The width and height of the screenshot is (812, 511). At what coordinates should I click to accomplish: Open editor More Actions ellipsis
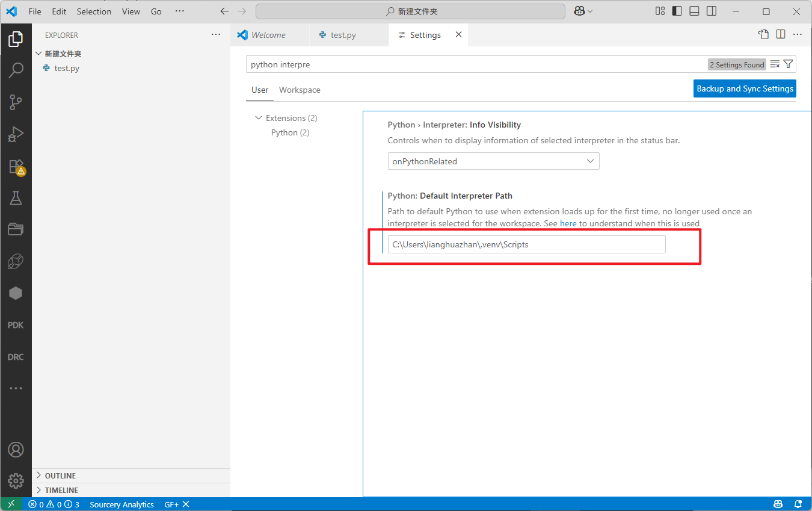[x=798, y=34]
